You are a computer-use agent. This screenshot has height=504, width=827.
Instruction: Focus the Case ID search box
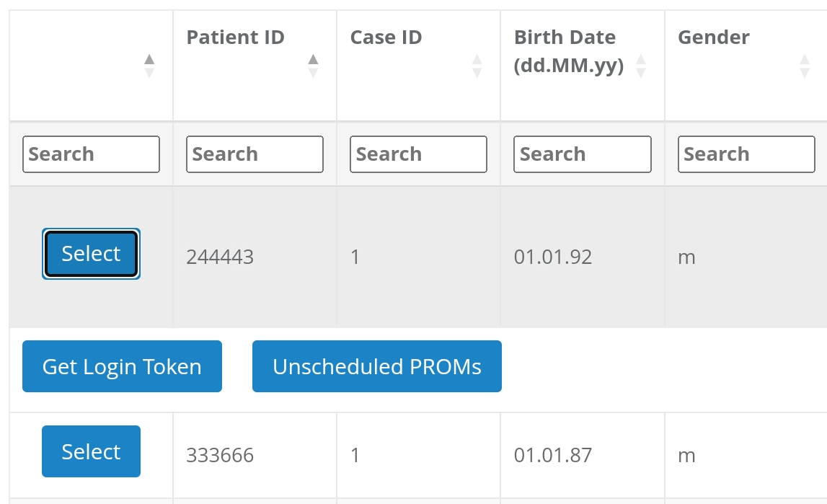click(x=418, y=154)
